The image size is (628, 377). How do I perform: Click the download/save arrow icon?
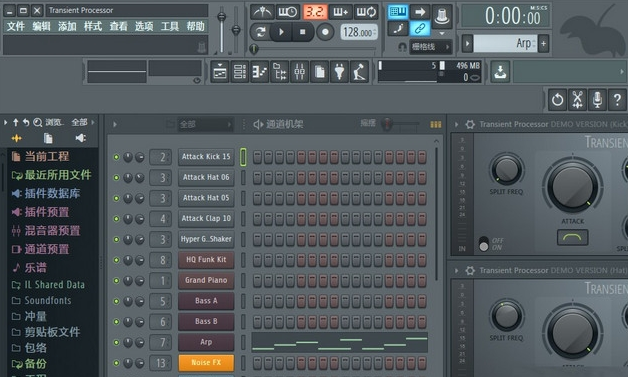[500, 72]
